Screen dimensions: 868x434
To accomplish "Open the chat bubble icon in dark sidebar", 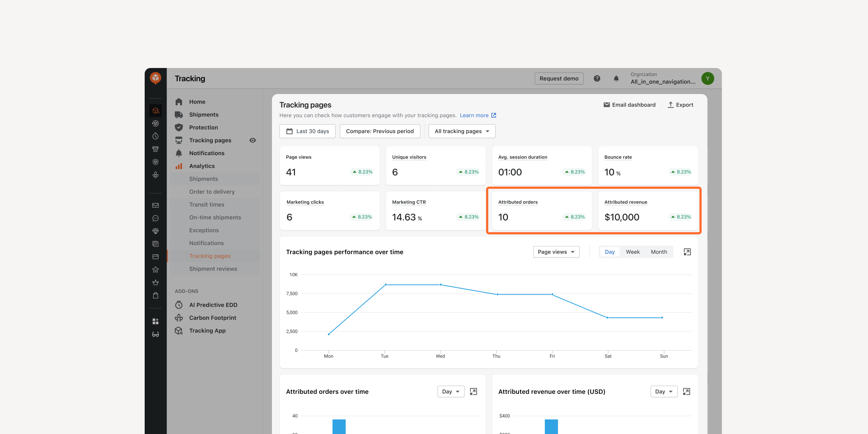I will (x=155, y=218).
